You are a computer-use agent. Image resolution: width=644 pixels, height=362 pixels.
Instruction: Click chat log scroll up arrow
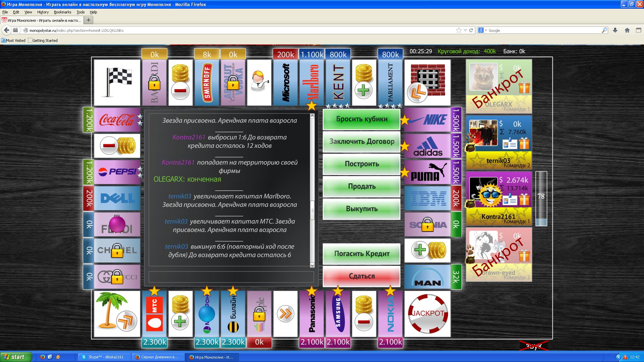click(312, 116)
